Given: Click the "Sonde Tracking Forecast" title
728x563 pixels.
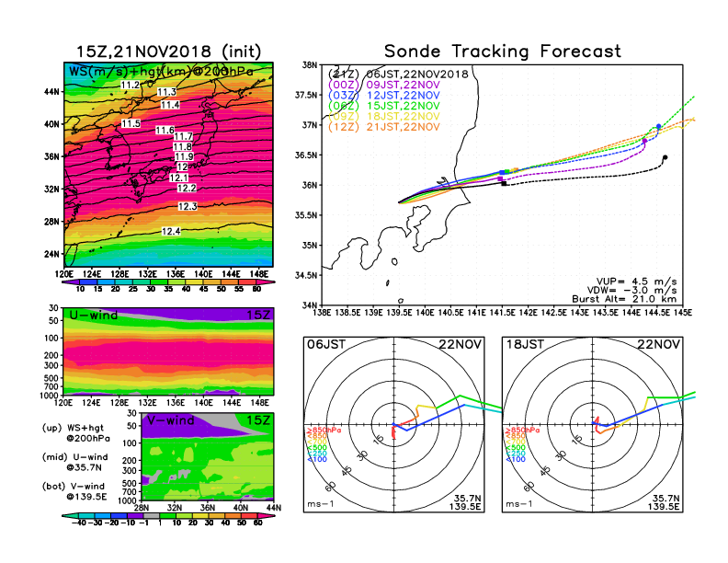Looking at the screenshot, I should pyautogui.click(x=503, y=52).
